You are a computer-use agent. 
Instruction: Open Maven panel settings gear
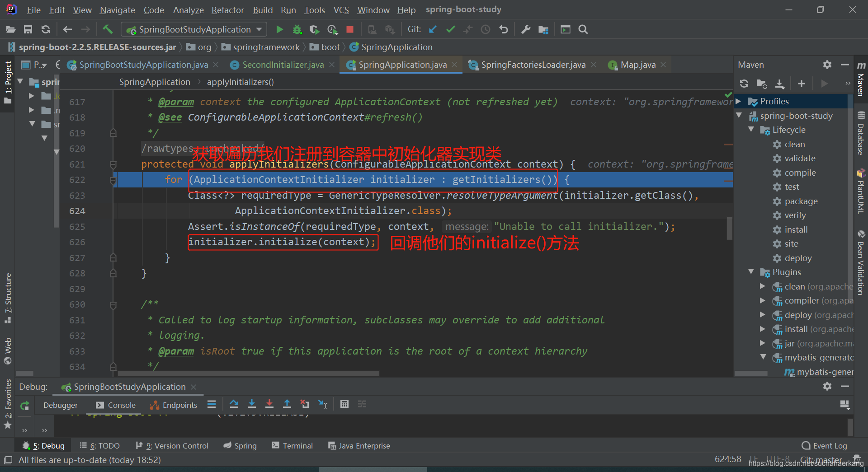coord(827,65)
